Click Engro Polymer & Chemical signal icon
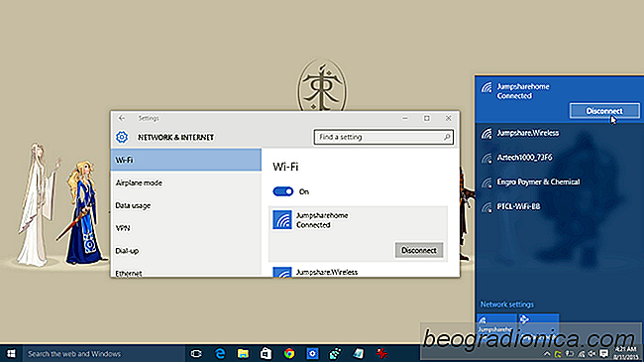644x362 pixels. [x=486, y=182]
